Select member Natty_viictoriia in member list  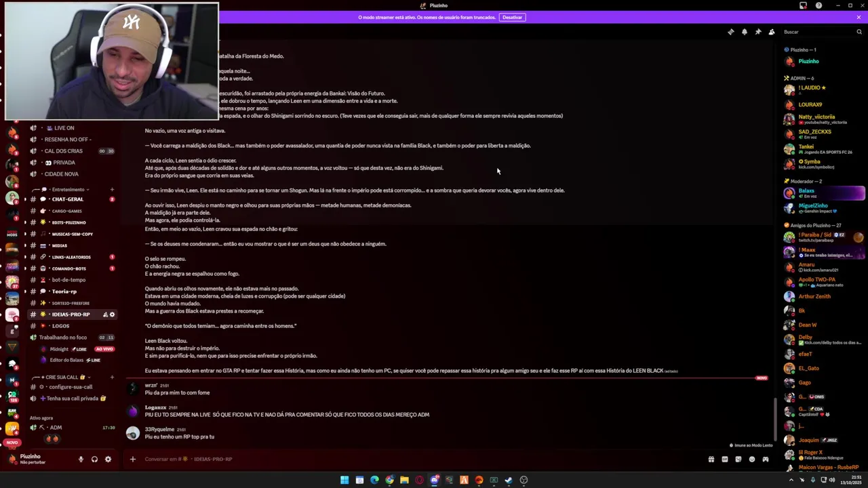tap(823, 119)
